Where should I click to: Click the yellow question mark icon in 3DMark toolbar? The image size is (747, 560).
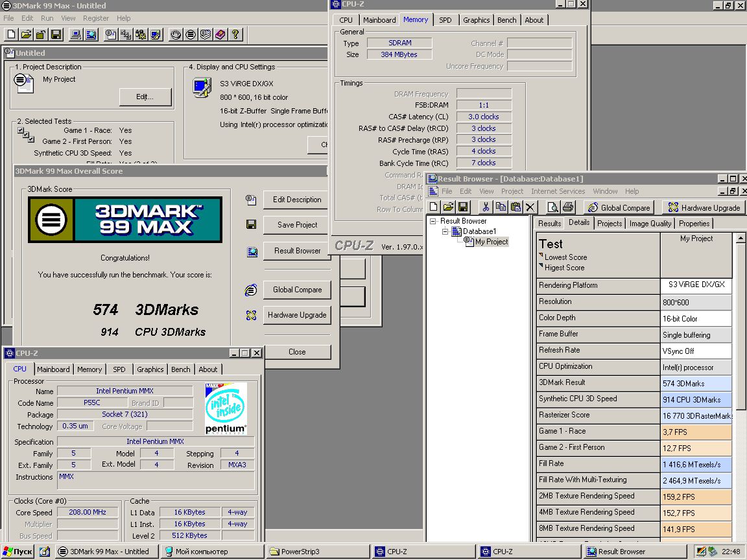coord(235,34)
